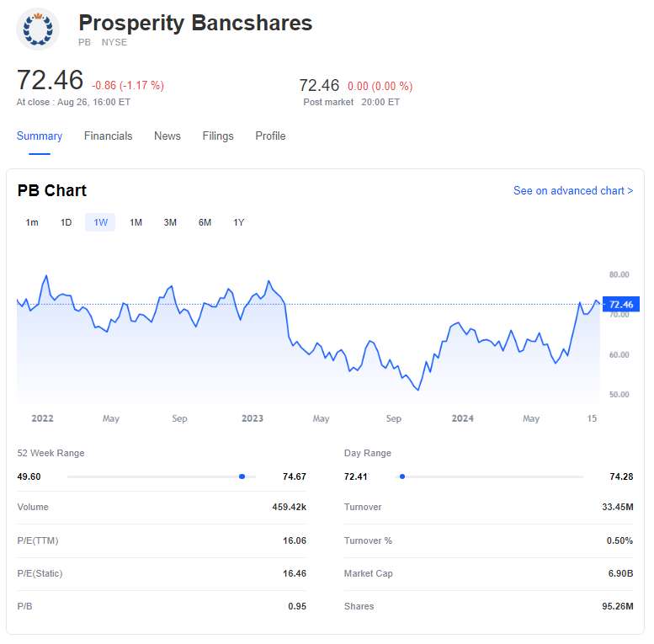Switch the chart to 1M interval
The image size is (654, 644).
pos(136,222)
